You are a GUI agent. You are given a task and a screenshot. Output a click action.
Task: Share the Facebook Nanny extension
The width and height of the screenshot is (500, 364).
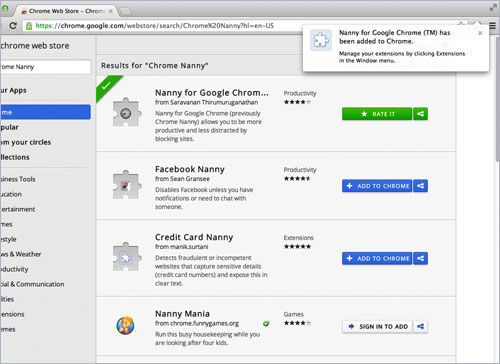tap(421, 186)
